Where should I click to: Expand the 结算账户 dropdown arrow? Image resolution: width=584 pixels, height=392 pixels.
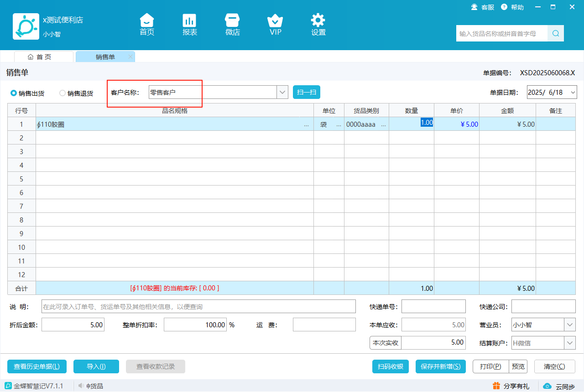tap(570, 343)
